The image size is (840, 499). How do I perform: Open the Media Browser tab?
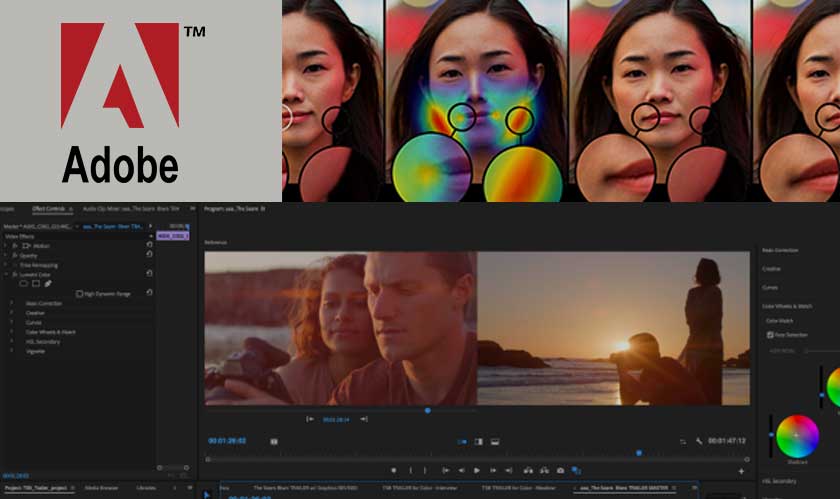(x=103, y=488)
